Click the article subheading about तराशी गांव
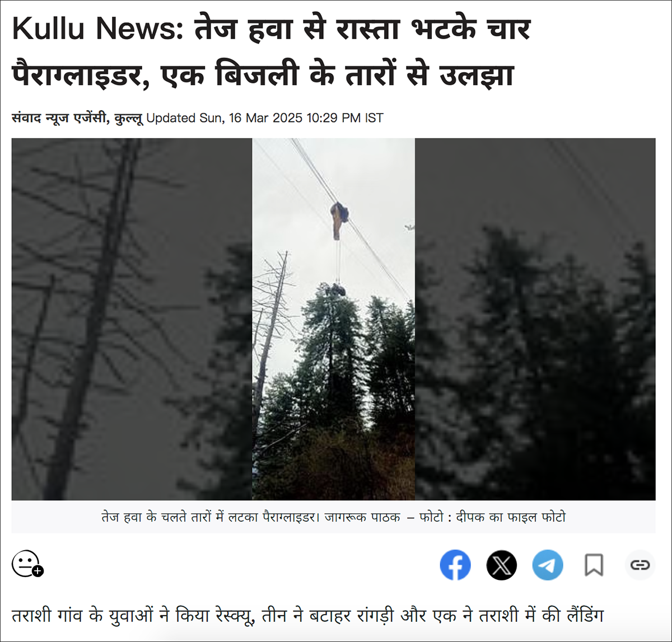Viewport: 672px width, 642px height. (307, 616)
